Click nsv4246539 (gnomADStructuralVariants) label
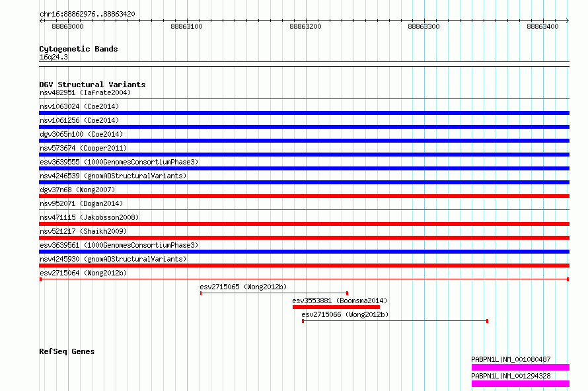The height and width of the screenshot is (391, 588). [113, 176]
